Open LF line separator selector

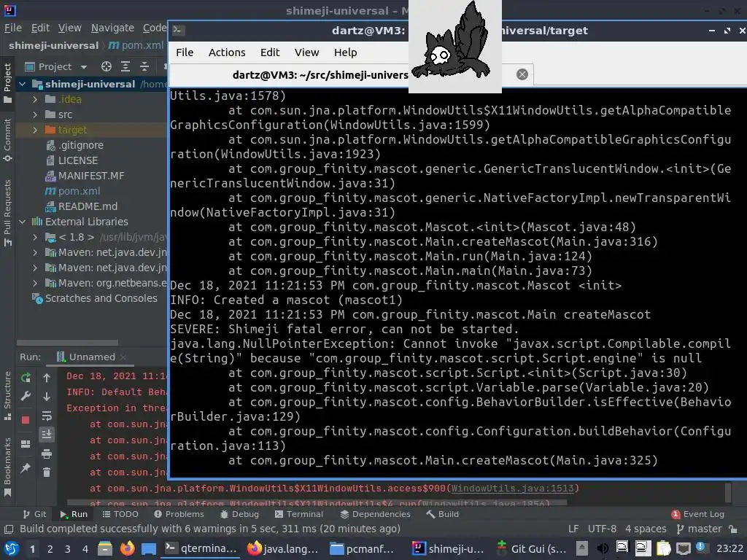point(573,529)
